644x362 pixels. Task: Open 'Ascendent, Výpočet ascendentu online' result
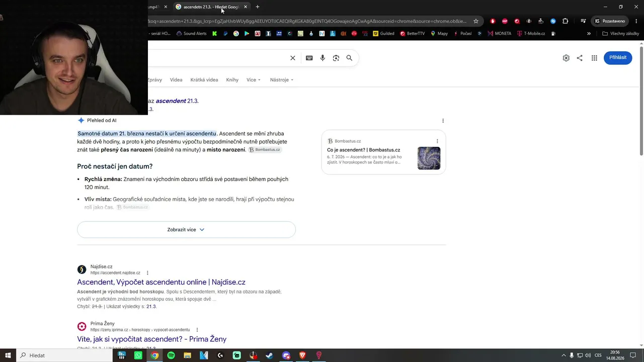point(161,282)
